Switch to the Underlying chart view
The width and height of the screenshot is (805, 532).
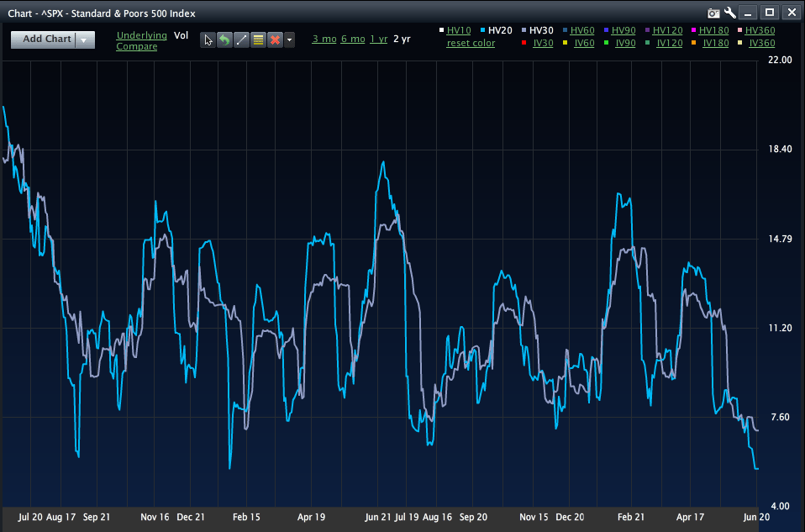[x=141, y=35]
